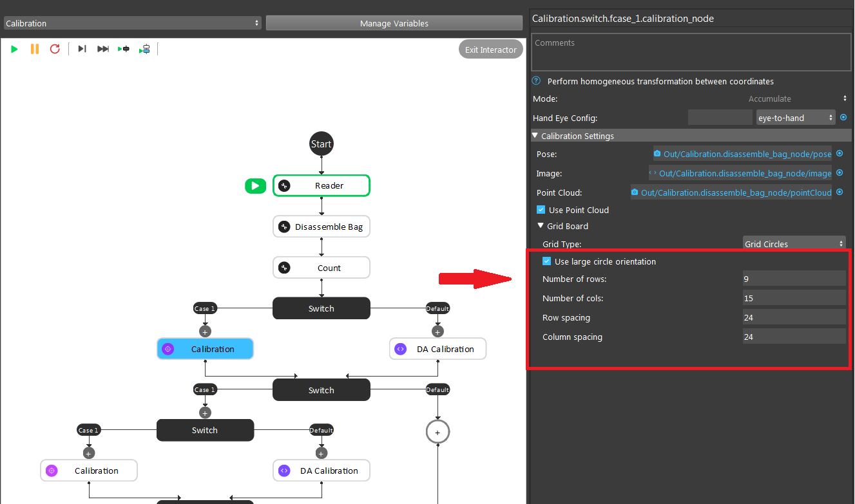Viewport: 855px width, 504px height.
Task: Click link indicator beside Hand Eye Config
Action: (843, 118)
